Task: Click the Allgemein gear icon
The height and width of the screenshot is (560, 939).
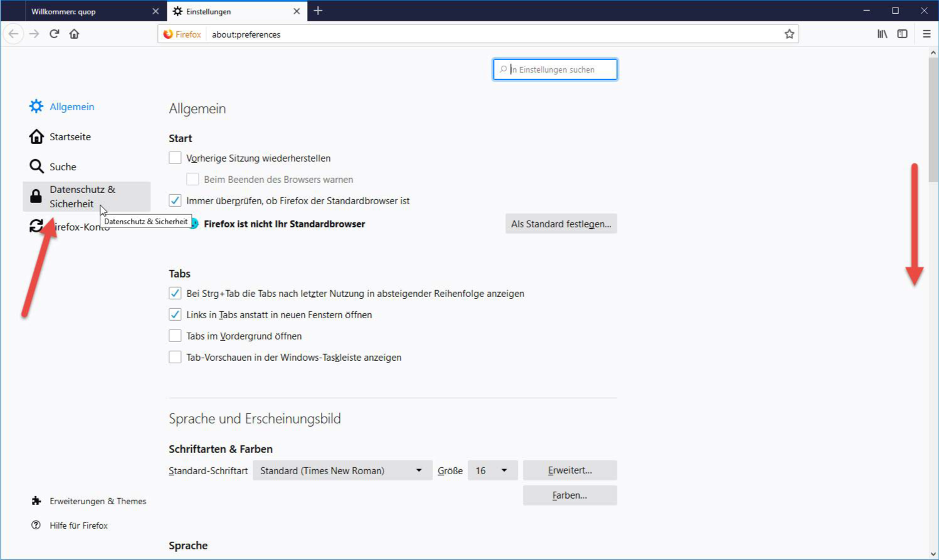Action: point(36,106)
